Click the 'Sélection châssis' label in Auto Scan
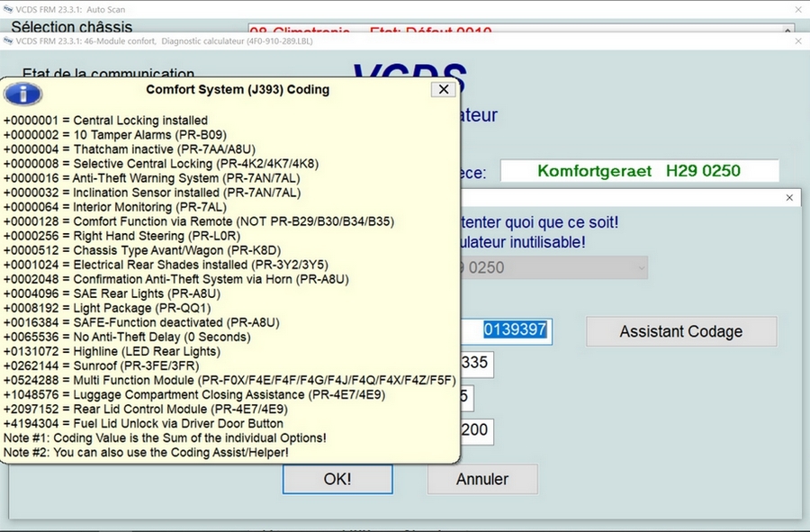Image resolution: width=810 pixels, height=532 pixels. point(72,27)
